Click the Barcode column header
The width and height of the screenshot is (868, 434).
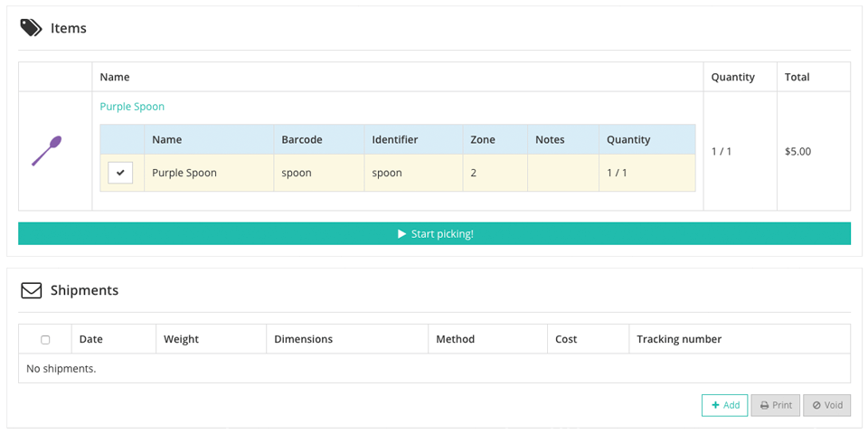tap(319, 139)
